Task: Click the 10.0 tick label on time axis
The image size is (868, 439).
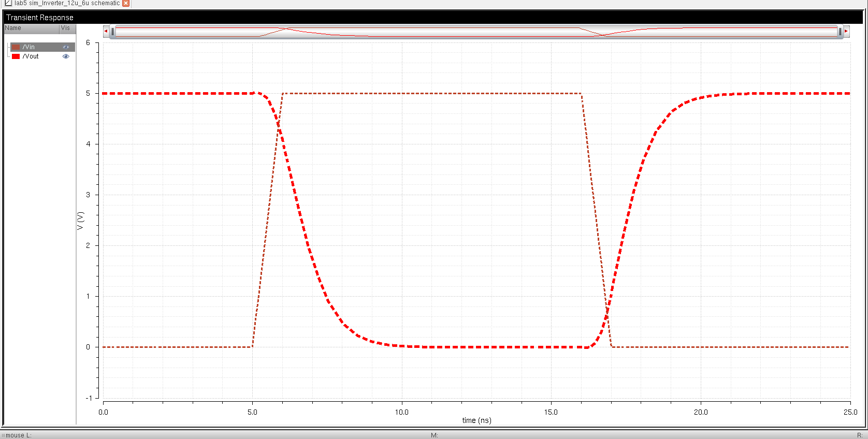Action: (x=402, y=412)
